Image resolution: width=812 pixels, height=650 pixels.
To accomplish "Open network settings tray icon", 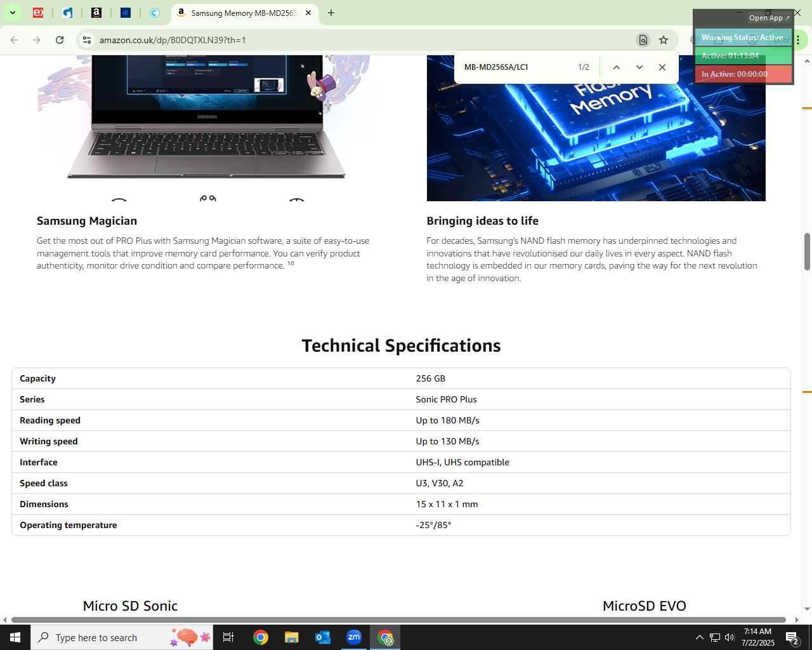I will (x=714, y=637).
